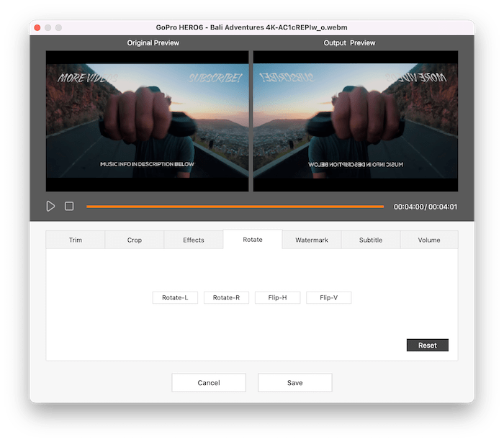
Task: Go to the Watermark tab
Action: [312, 240]
